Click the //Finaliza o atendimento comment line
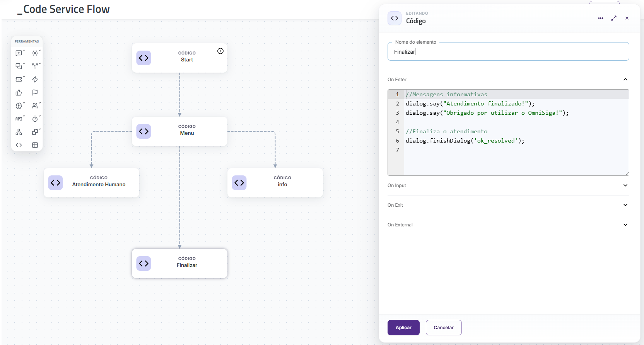Viewport: 644px width, 345px height. click(446, 131)
